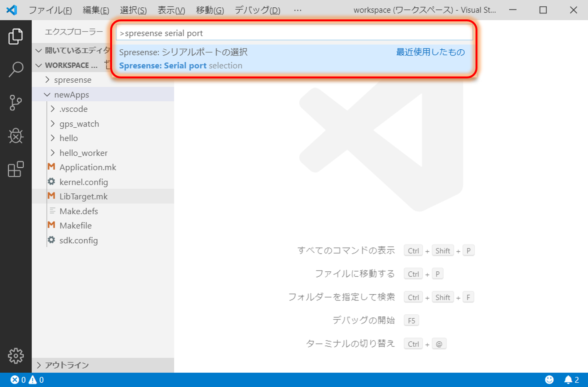Open the Source Control view
This screenshot has width=588, height=387.
(16, 103)
